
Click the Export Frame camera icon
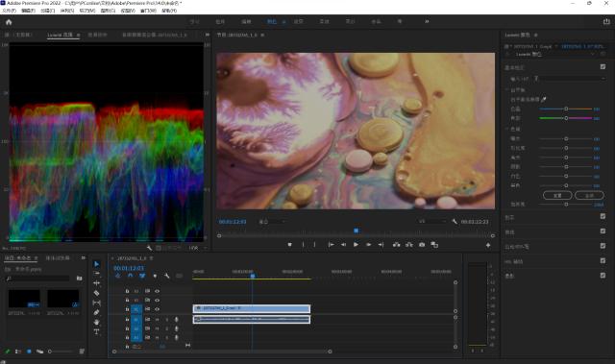(422, 245)
